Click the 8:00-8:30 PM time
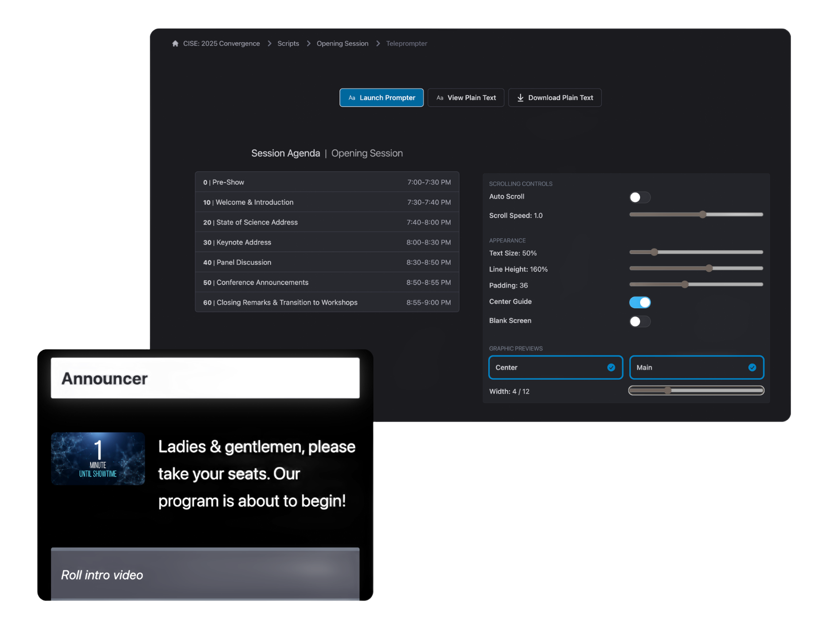Screen dimensions: 815x644 429,243
